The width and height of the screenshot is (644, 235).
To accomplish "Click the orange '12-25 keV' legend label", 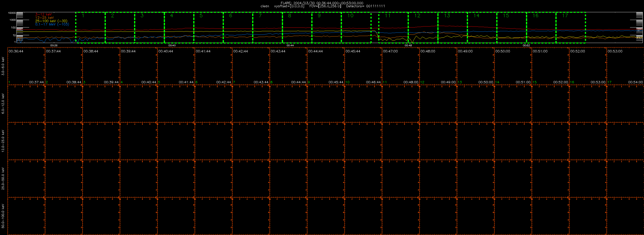I will click(44, 18).
